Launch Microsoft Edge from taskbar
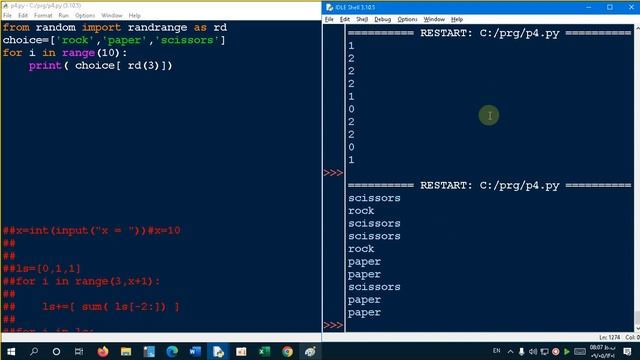The width and height of the screenshot is (640, 360). [172, 351]
